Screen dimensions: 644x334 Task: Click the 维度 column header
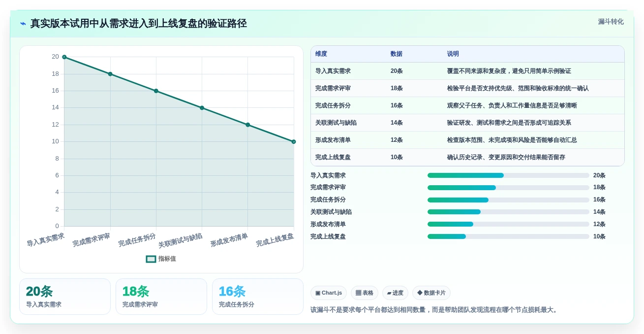point(321,54)
